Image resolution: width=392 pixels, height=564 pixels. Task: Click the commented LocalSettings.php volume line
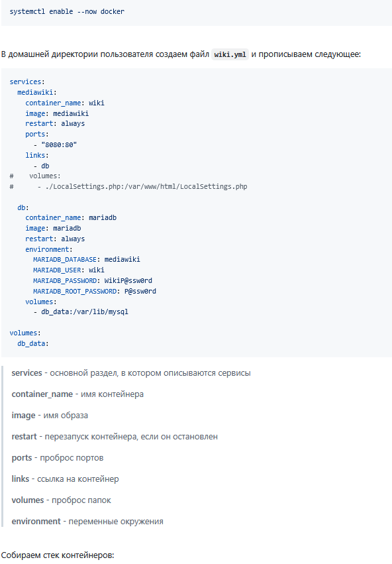click(128, 186)
